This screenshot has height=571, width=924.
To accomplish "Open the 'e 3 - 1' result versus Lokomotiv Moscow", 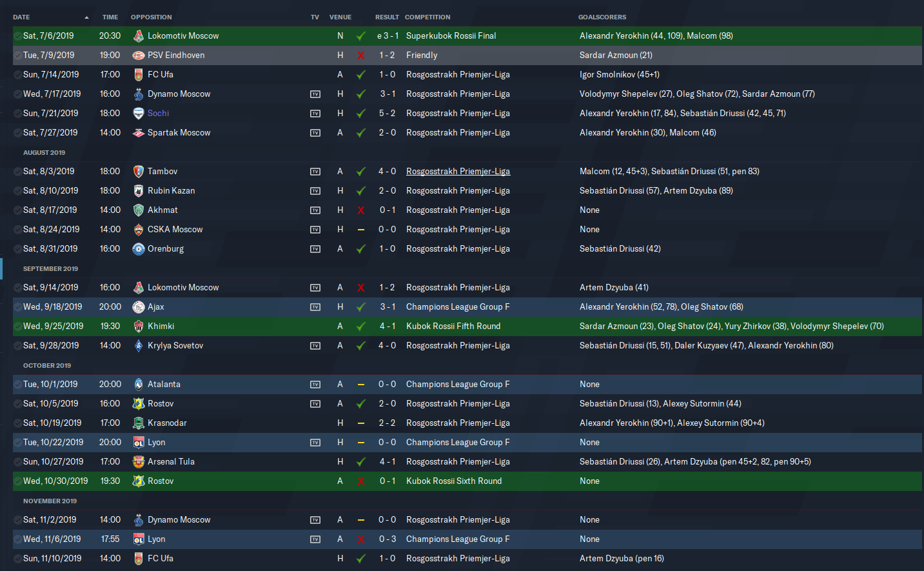I will pos(388,36).
